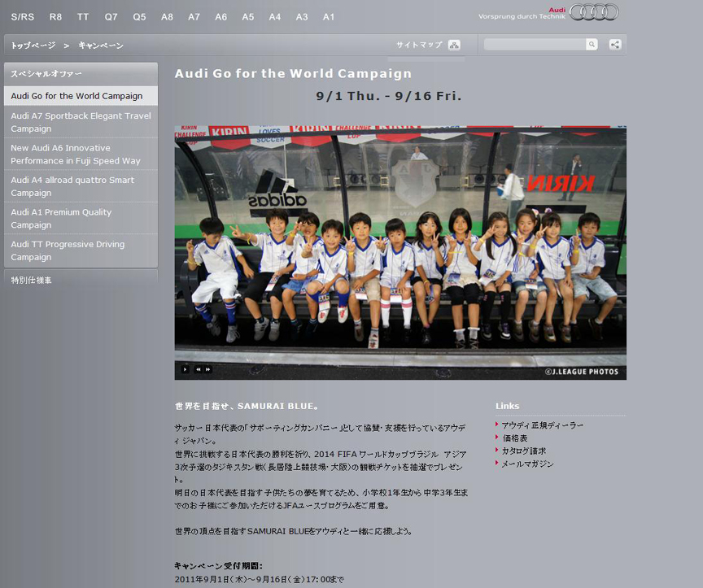
Task: Select the A1 model tab
Action: pyautogui.click(x=329, y=16)
